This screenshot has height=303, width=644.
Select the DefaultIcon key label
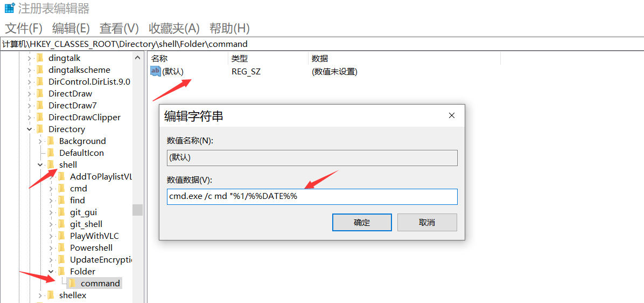point(81,153)
